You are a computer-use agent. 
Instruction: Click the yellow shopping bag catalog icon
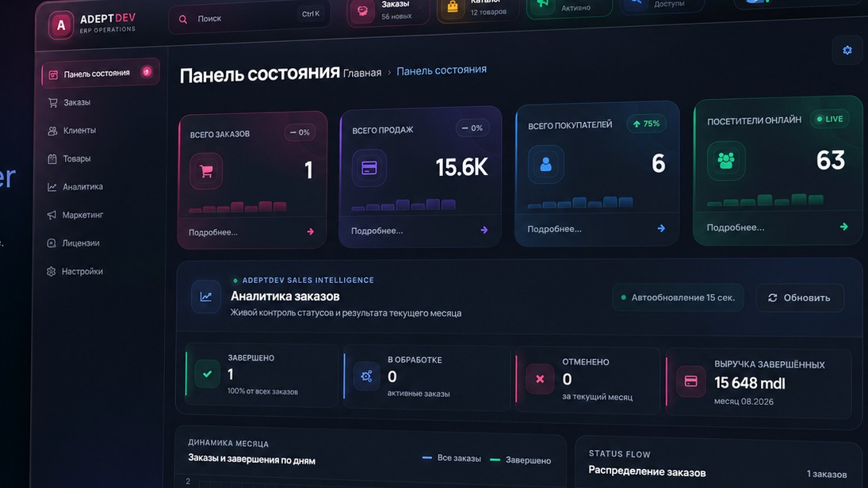coord(453,7)
